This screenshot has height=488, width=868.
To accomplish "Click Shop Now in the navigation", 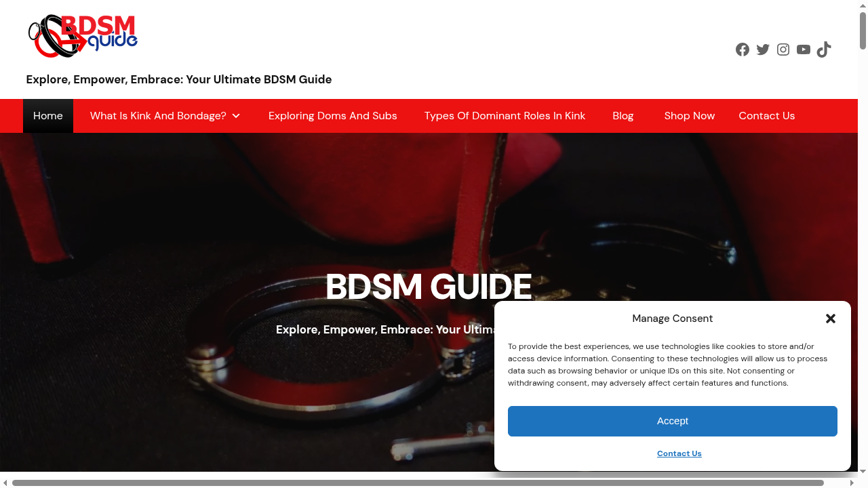I will [x=689, y=116].
